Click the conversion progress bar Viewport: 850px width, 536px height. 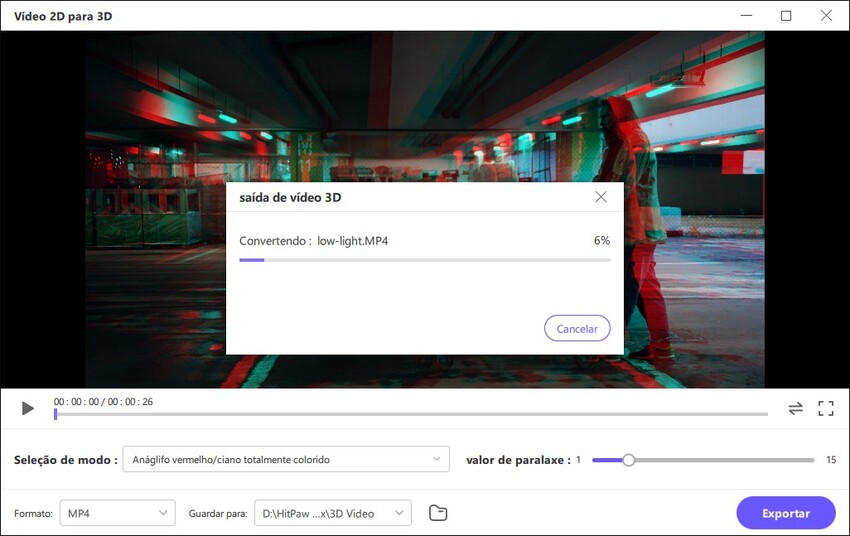click(425, 260)
